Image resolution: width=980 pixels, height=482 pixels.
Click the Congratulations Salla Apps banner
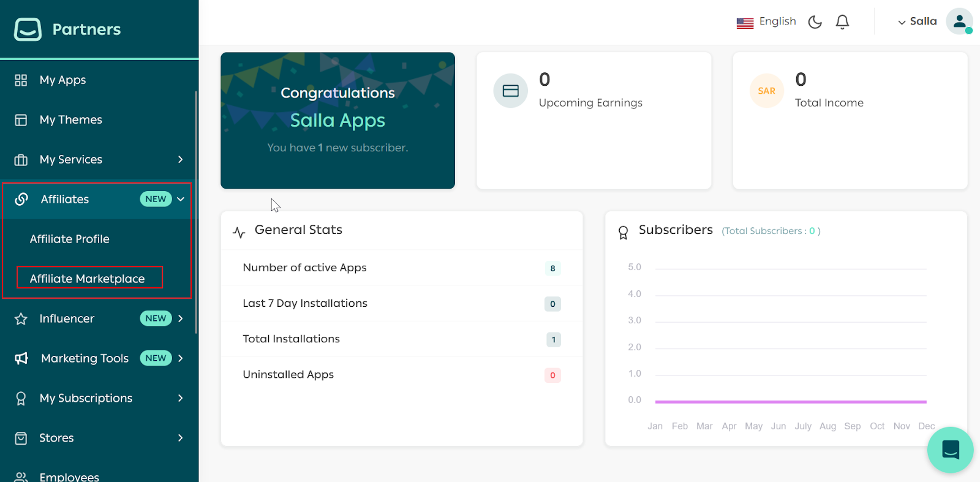[x=337, y=121]
